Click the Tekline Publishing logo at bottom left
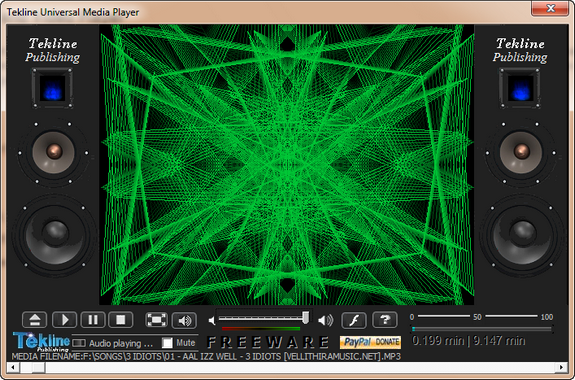This screenshot has height=380, width=575. pyautogui.click(x=41, y=341)
